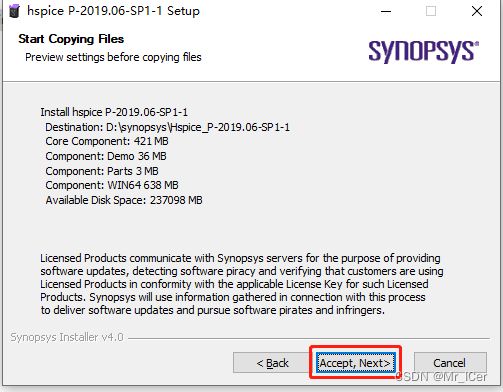Go back with the Back button
The image size is (503, 392).
click(x=271, y=363)
